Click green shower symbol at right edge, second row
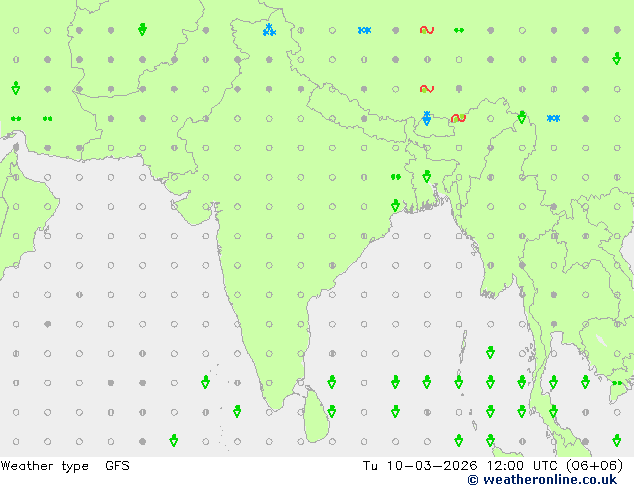 [x=616, y=59]
